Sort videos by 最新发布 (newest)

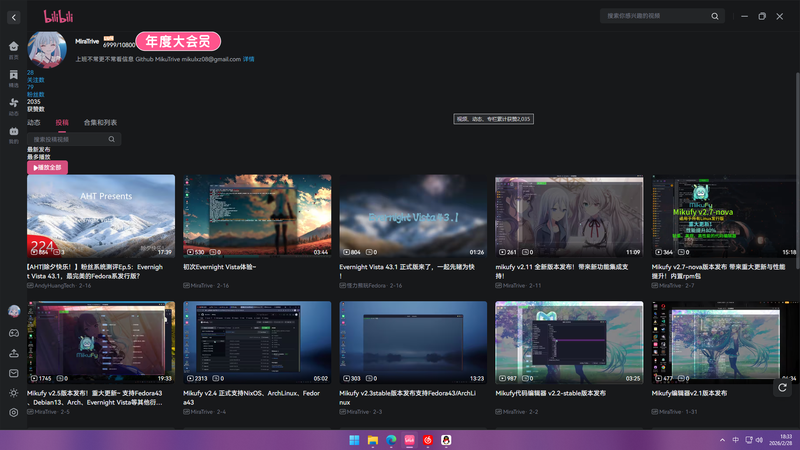38,149
